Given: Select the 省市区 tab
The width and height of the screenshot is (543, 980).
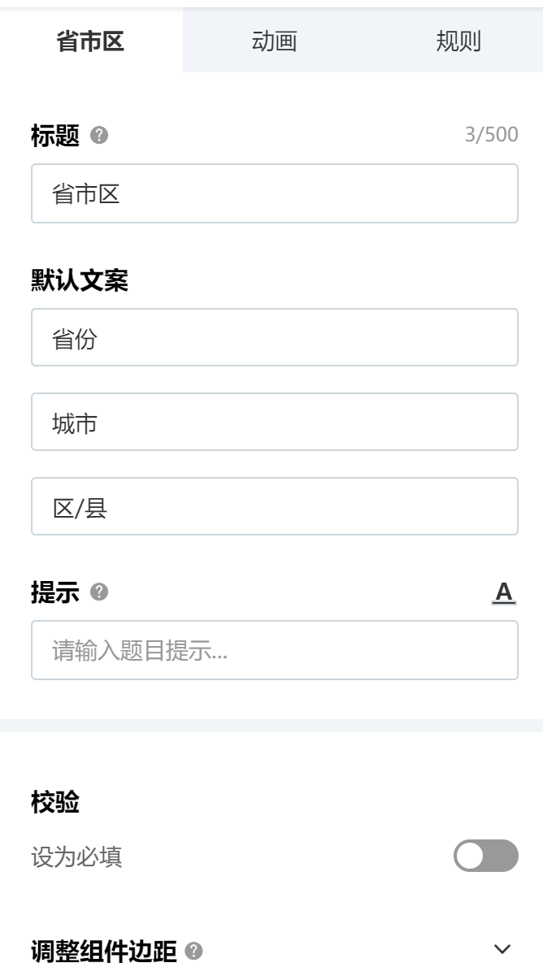Looking at the screenshot, I should click(x=90, y=41).
